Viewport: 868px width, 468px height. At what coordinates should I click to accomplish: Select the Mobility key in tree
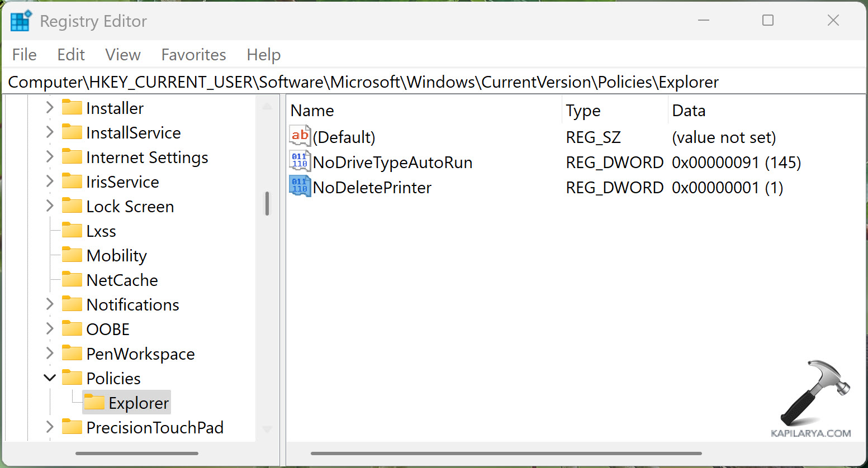116,255
